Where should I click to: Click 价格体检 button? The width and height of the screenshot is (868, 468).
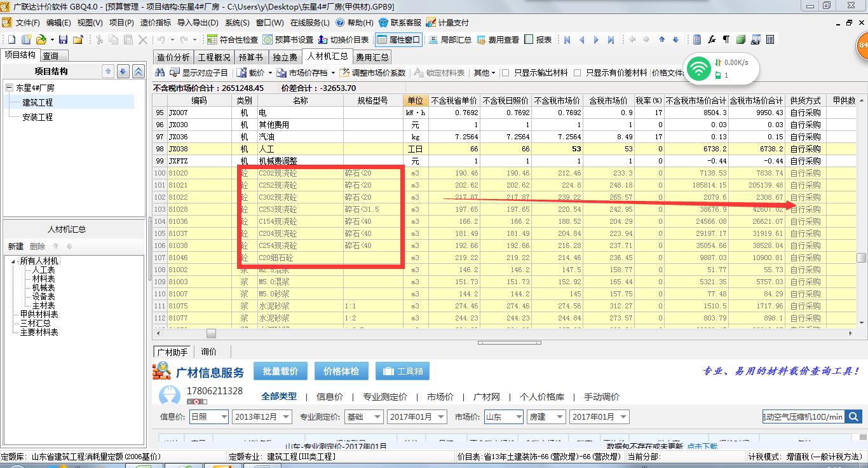click(341, 371)
